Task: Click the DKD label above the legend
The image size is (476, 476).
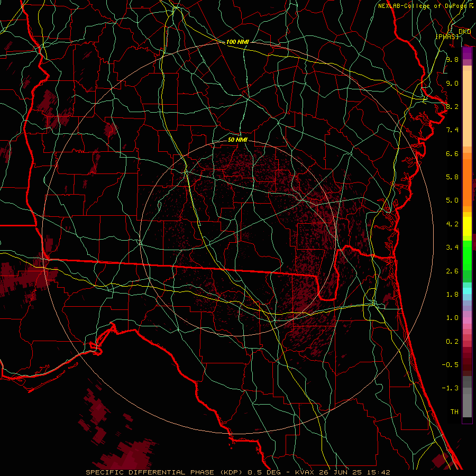Action: tap(464, 31)
